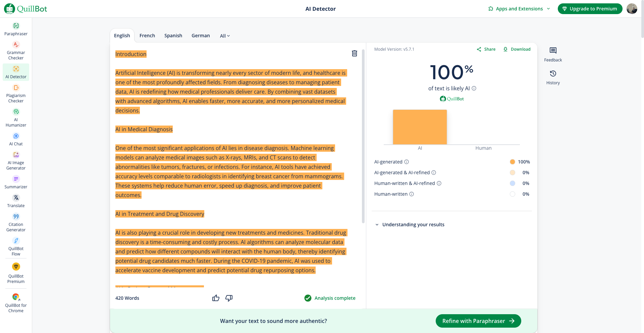Open the Feedback panel
This screenshot has width=644, height=333.
pyautogui.click(x=553, y=54)
